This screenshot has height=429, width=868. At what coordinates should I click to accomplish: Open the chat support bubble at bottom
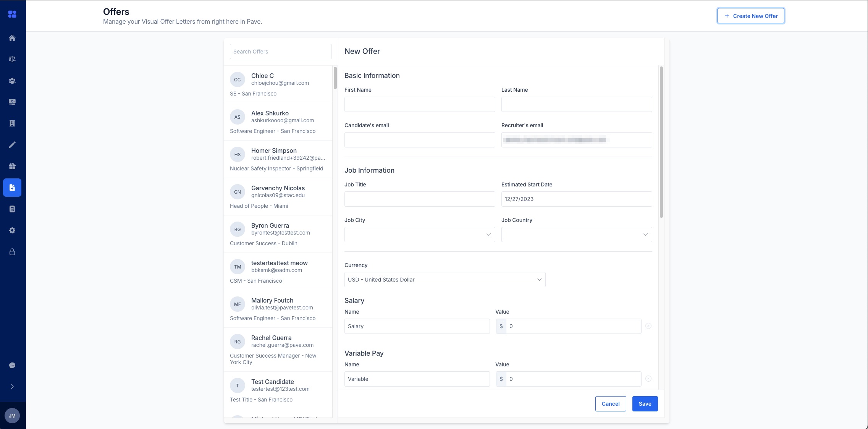pyautogui.click(x=12, y=365)
